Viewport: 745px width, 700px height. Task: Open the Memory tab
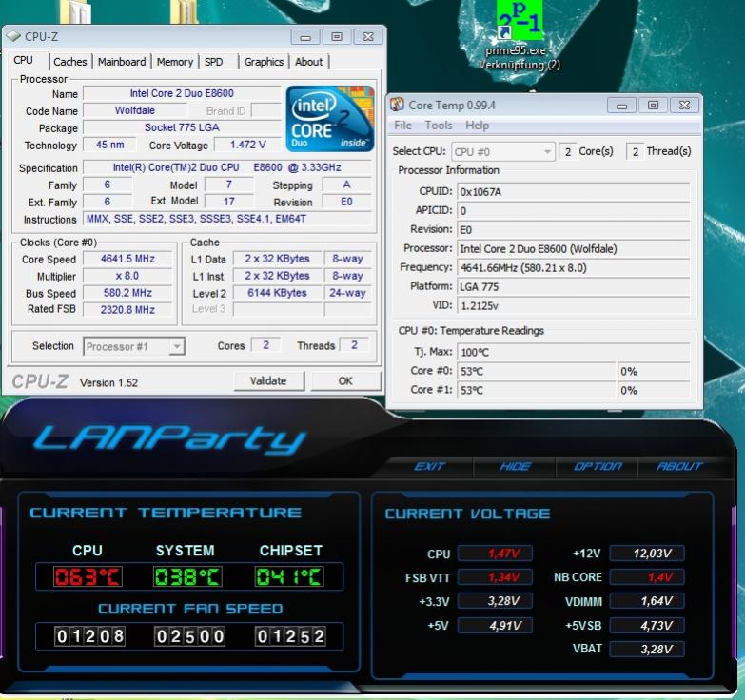click(x=175, y=62)
